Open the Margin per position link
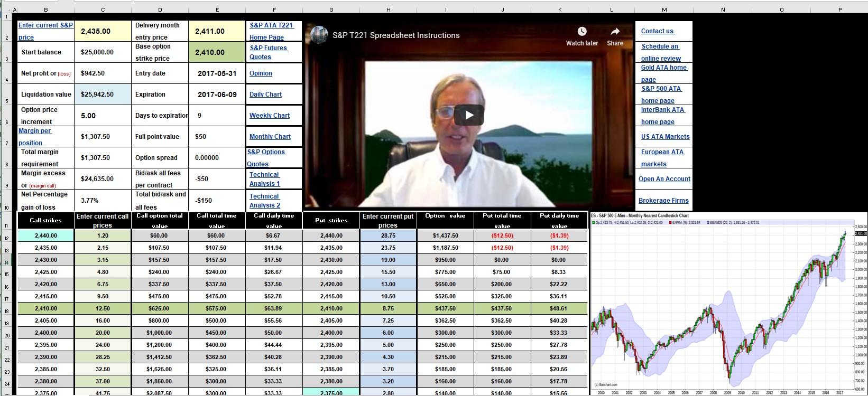This screenshot has height=396, width=868. (35, 137)
